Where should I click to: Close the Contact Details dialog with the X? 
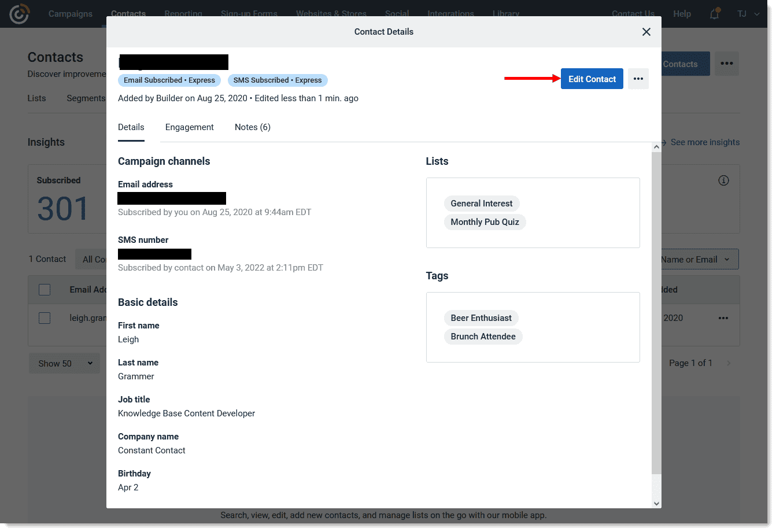[x=646, y=32]
